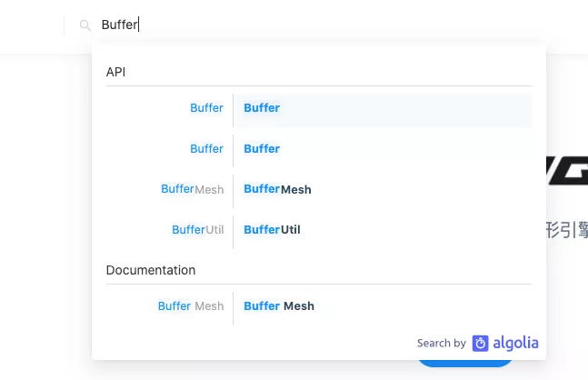This screenshot has height=380, width=588.
Task: Click the left-column BufferUtil category label
Action: click(x=197, y=230)
